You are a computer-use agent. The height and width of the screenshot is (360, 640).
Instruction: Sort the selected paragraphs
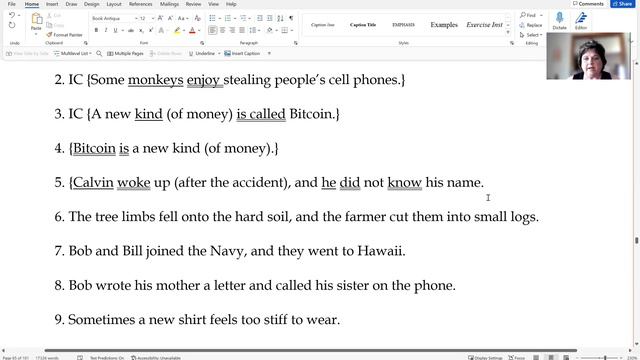(x=280, y=18)
